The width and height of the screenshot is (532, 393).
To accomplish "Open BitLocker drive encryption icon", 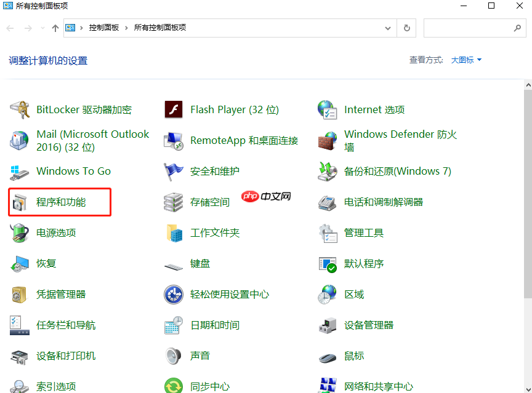I will 20,109.
